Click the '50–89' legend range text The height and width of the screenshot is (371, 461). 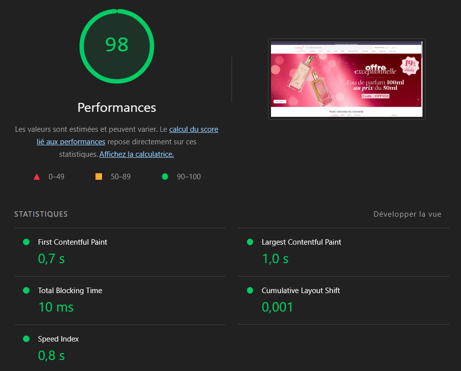pos(121,177)
